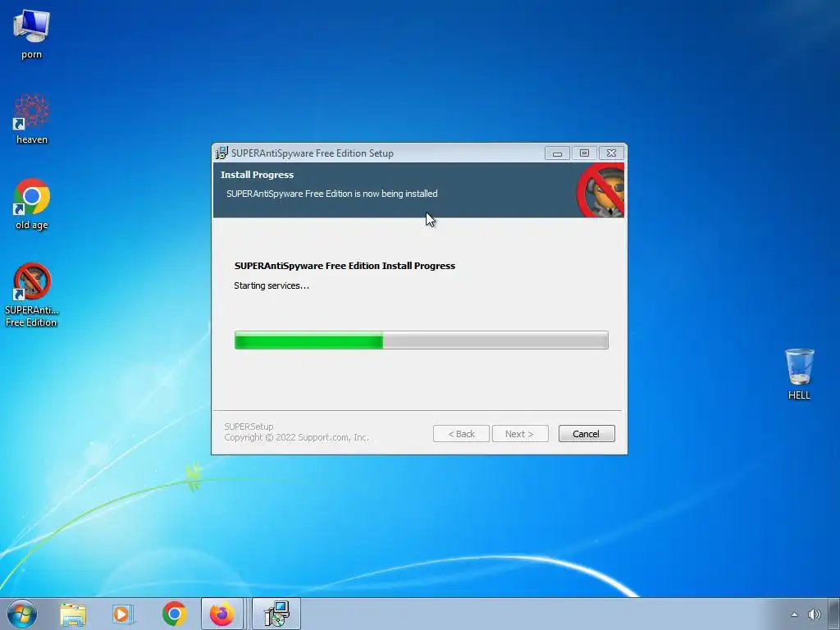Click the 'SUPERSetup' footer label
The width and height of the screenshot is (840, 630).
point(249,427)
